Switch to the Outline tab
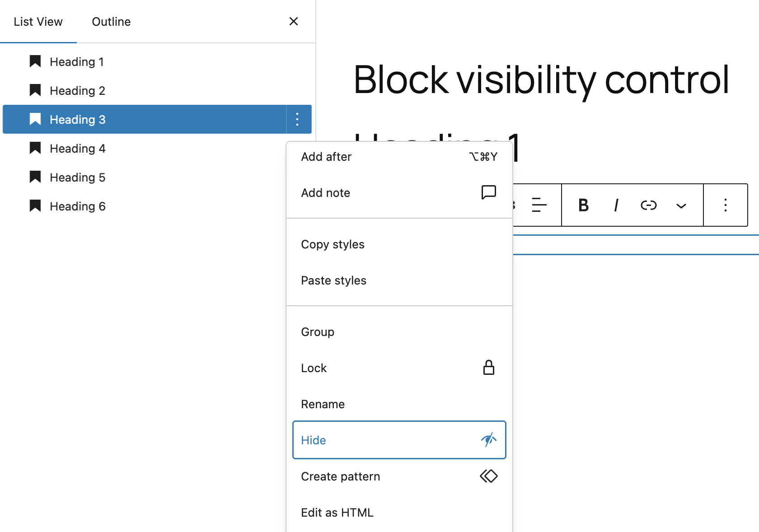 click(x=111, y=21)
